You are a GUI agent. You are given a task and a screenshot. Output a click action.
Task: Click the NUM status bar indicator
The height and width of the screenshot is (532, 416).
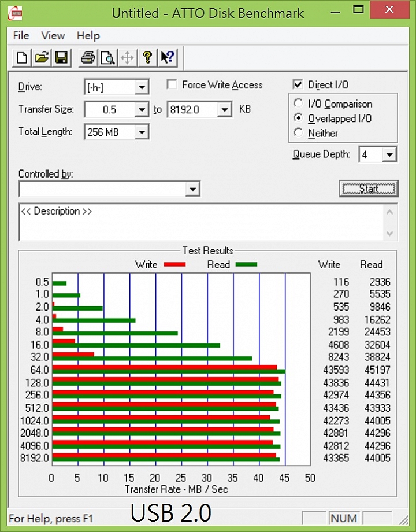point(344,518)
